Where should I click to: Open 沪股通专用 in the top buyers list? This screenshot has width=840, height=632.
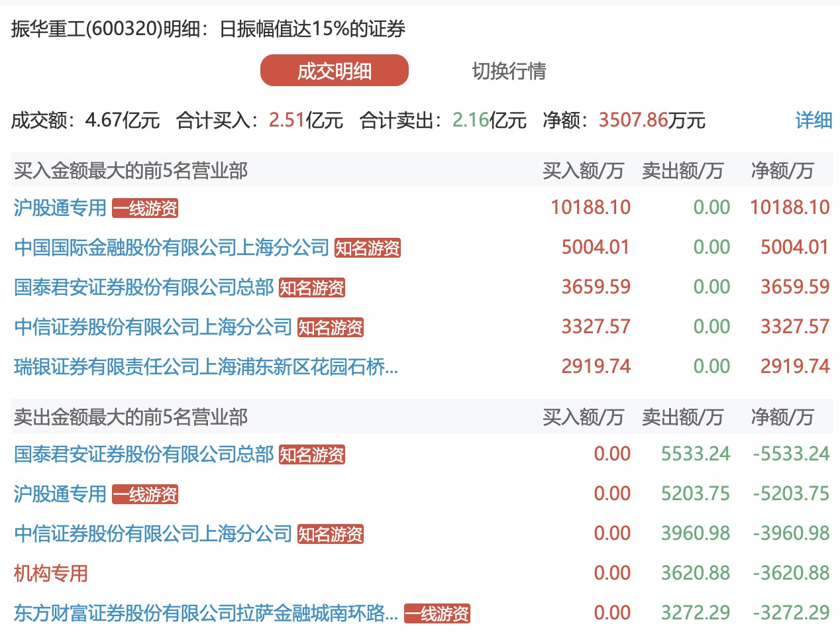[60, 208]
